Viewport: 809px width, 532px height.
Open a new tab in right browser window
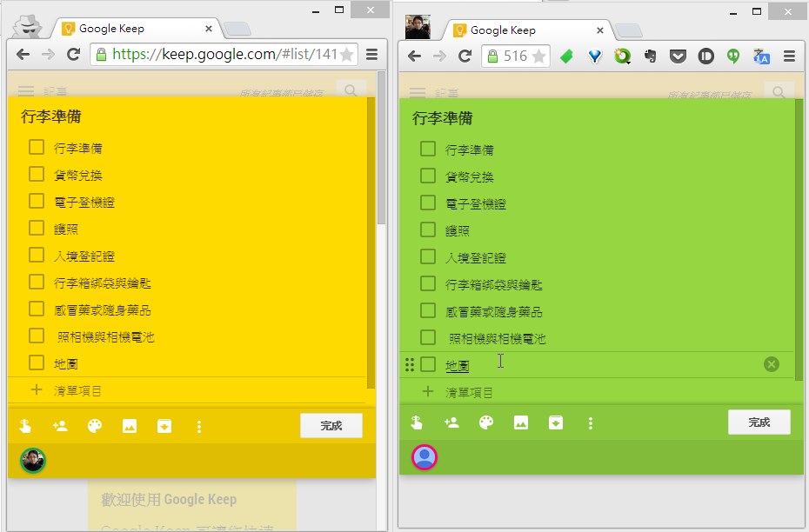(x=629, y=31)
